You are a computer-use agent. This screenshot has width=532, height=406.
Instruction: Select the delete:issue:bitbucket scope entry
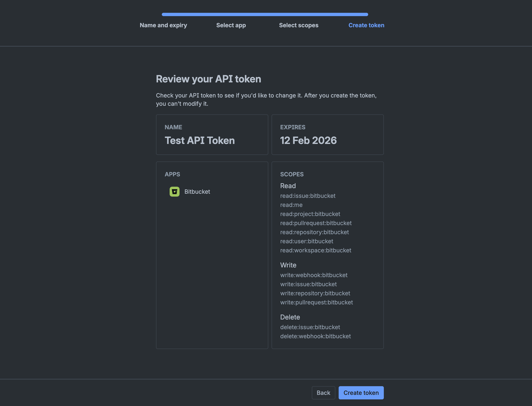(310, 327)
